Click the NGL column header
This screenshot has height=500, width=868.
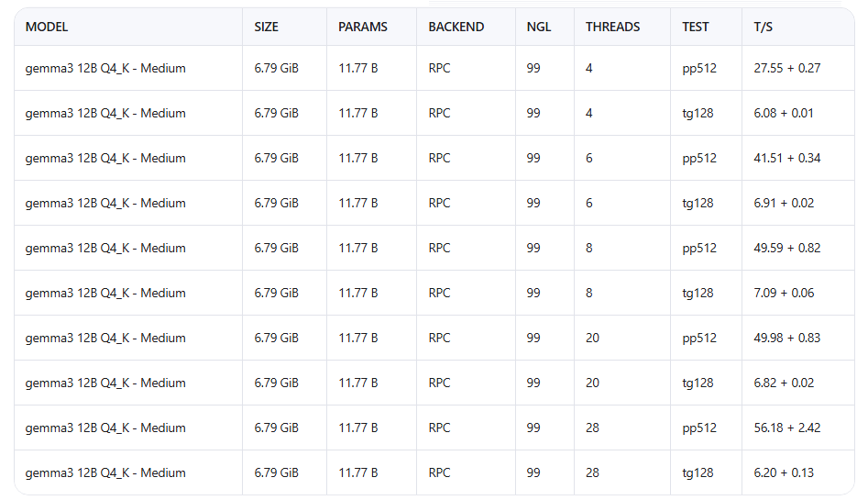coord(539,27)
